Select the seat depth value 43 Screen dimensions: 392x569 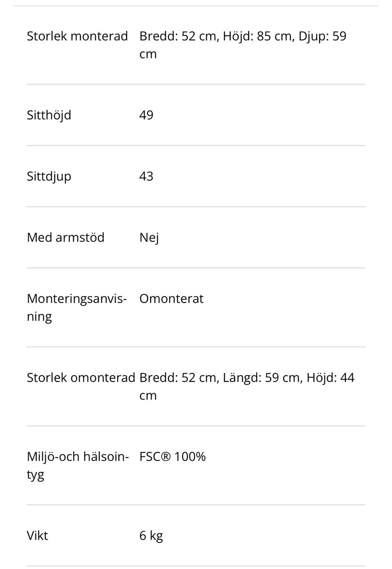(x=146, y=176)
